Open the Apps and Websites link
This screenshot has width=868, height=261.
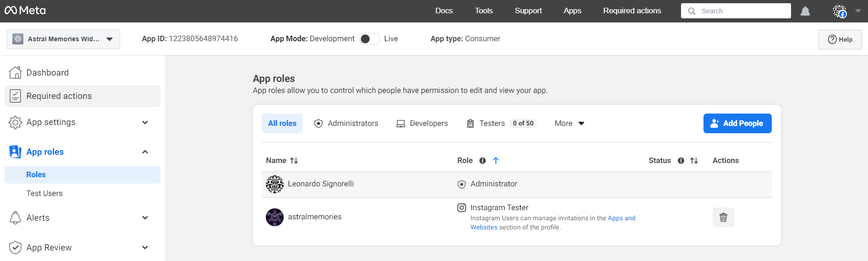coord(621,218)
